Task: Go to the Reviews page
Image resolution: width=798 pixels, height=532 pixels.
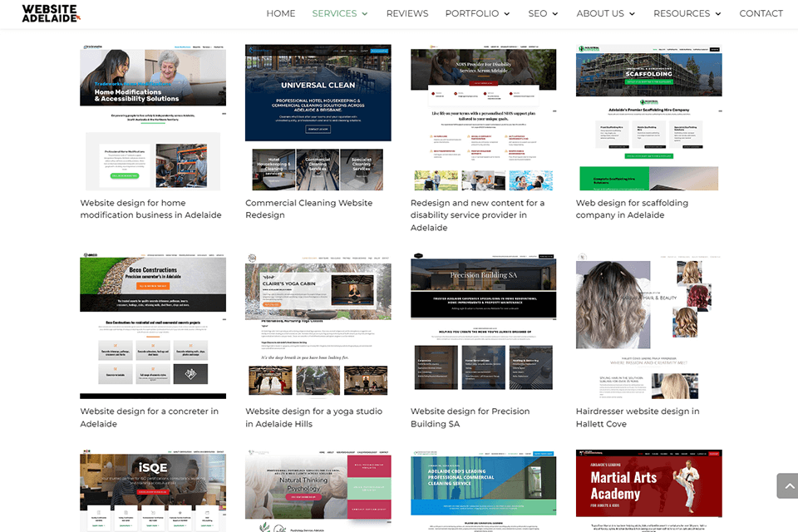Action: pos(407,14)
